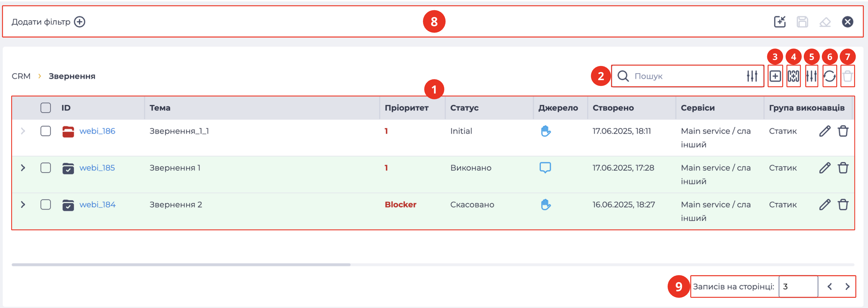Expand the webi_184 row chevron
The width and height of the screenshot is (868, 308).
(23, 205)
